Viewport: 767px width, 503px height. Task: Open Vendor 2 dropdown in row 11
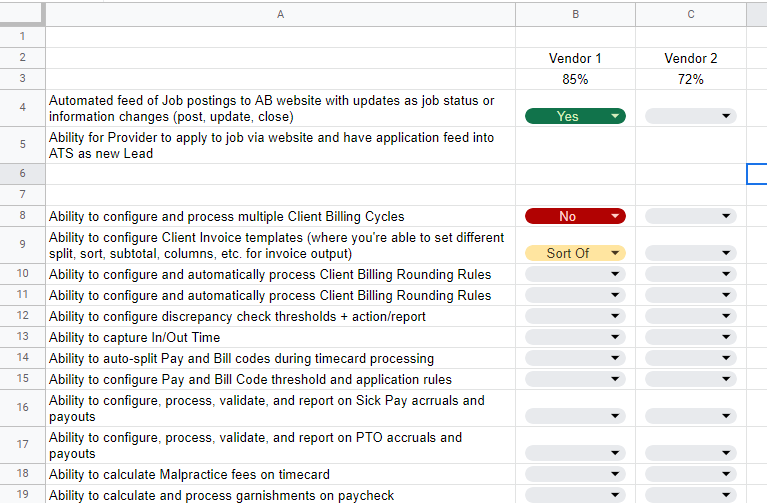(x=691, y=295)
